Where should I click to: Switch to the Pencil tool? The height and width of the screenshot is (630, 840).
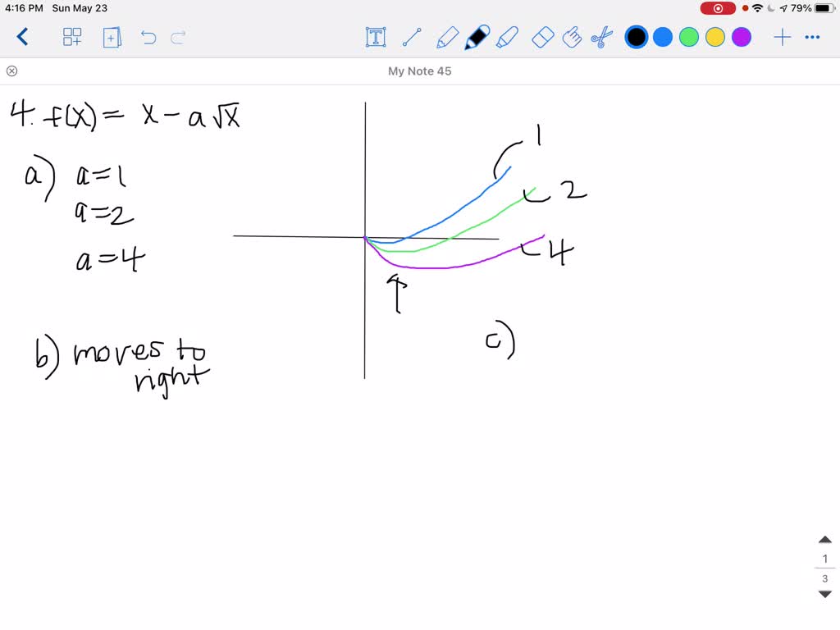click(x=446, y=37)
